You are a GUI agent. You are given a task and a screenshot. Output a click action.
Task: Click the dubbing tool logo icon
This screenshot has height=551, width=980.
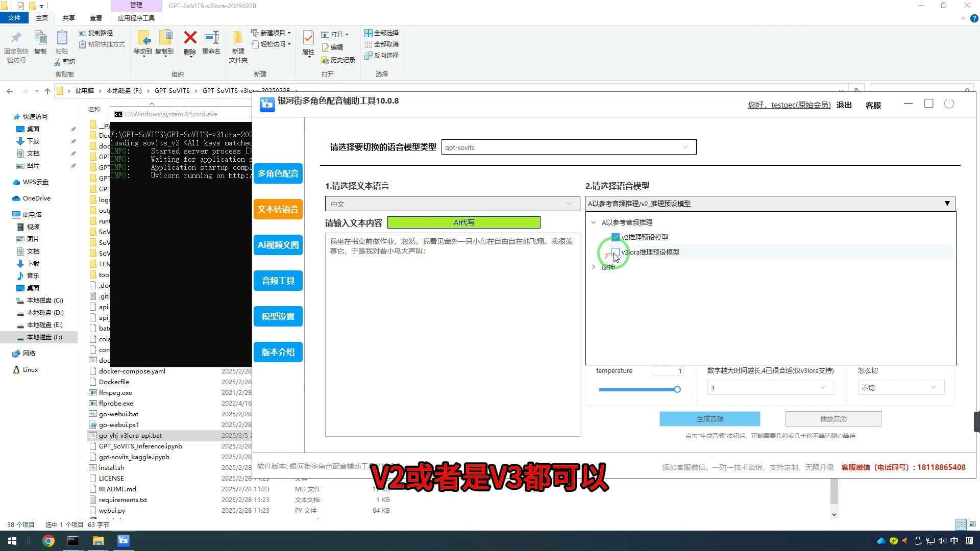tap(267, 104)
